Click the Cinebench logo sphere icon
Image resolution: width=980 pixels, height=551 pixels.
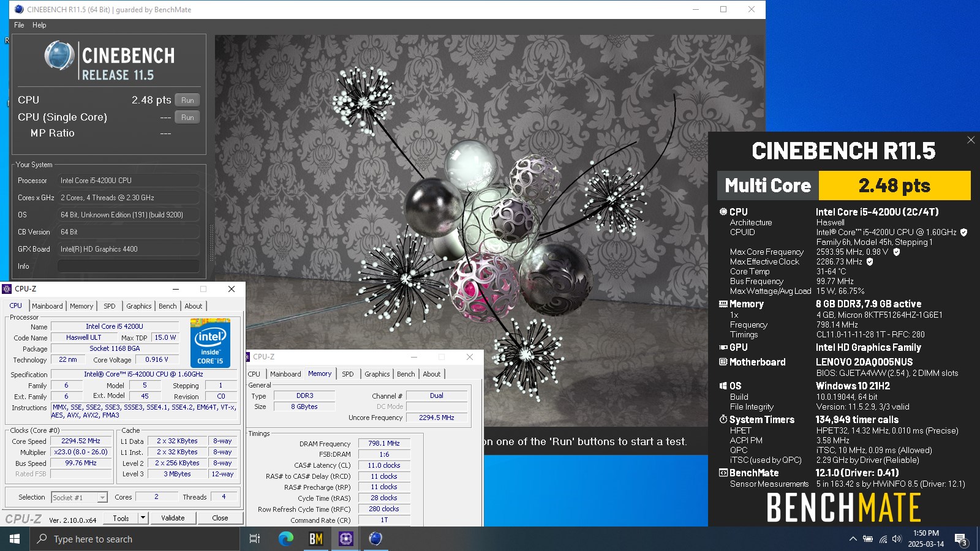pyautogui.click(x=59, y=56)
